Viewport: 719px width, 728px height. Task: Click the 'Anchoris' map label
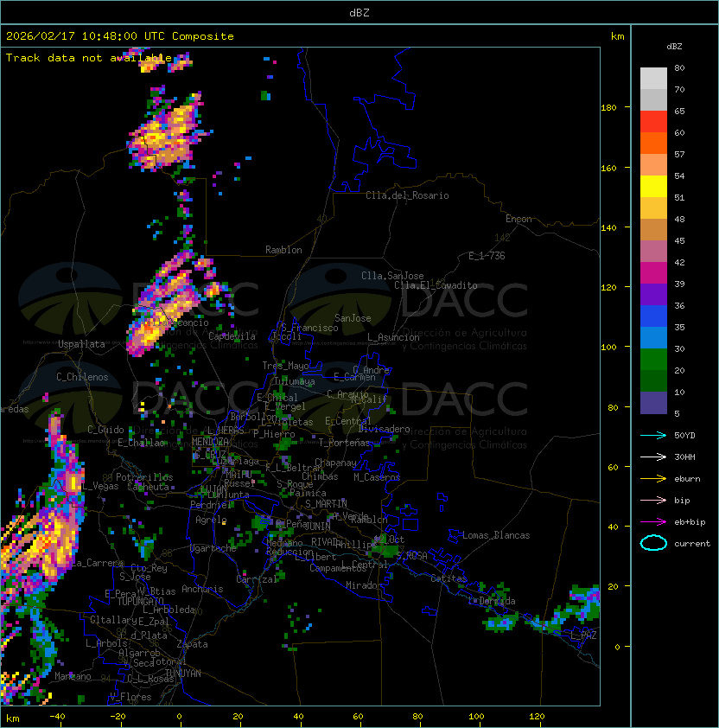coord(202,589)
